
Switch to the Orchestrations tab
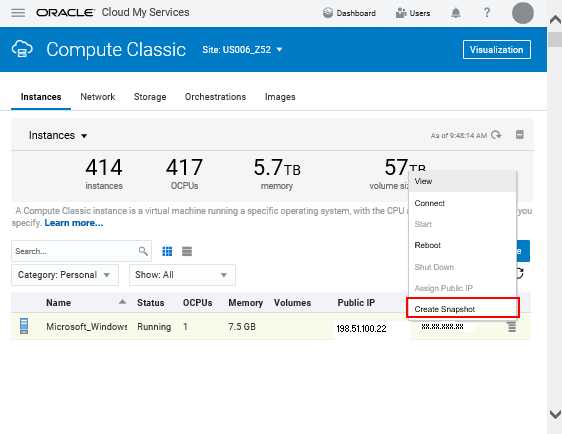pos(215,97)
